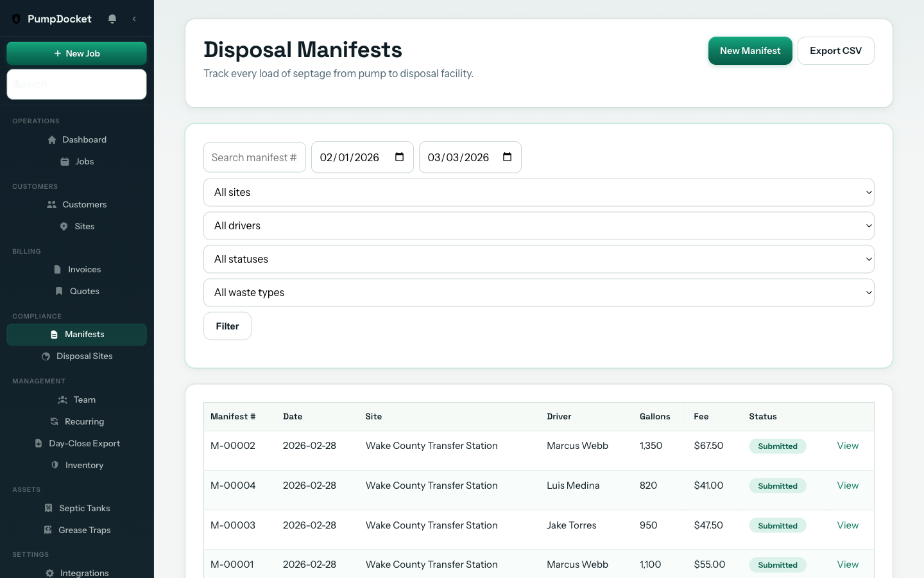924x578 pixels.
Task: Open the start date calendar picker
Action: pos(399,157)
